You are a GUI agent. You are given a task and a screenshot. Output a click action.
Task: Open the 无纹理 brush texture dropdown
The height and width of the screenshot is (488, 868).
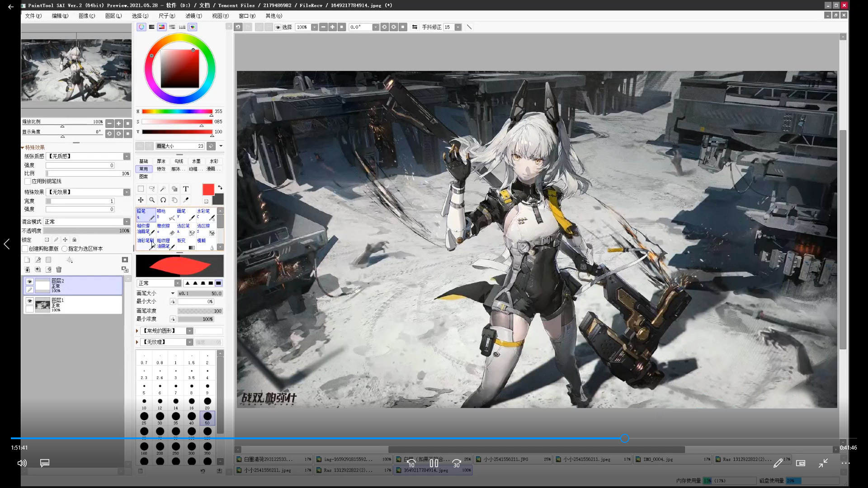[x=190, y=343]
